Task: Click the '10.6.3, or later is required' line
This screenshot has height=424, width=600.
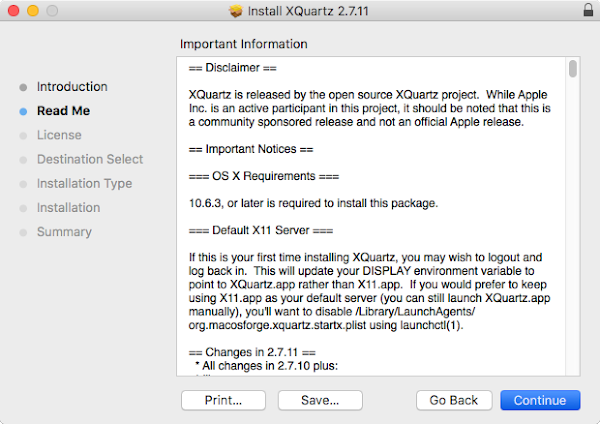Action: tap(313, 203)
